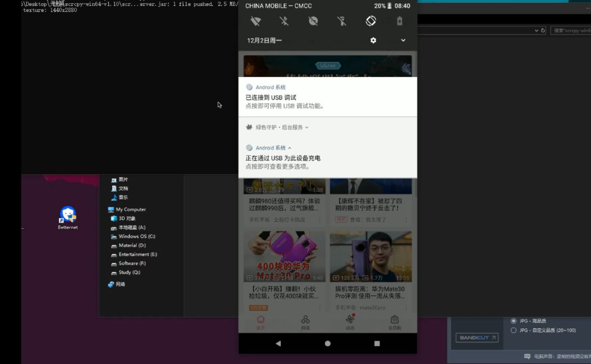The height and width of the screenshot is (364, 591).
Task: Toggle the flashlight quick setting
Action: (x=342, y=21)
